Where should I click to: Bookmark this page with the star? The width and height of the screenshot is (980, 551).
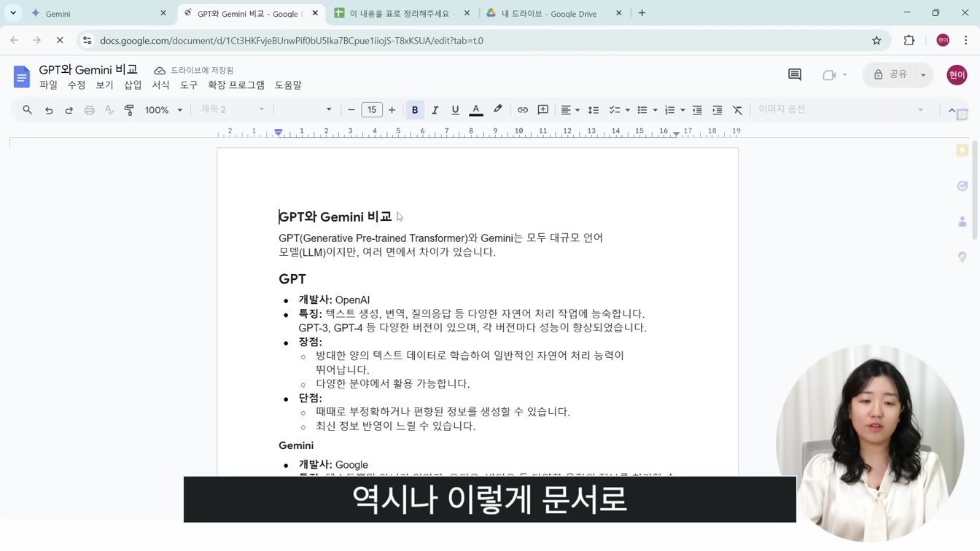[x=876, y=41]
